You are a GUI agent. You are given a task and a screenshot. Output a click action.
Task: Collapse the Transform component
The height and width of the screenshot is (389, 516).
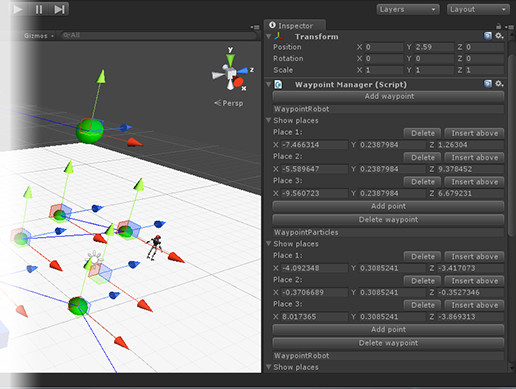269,36
